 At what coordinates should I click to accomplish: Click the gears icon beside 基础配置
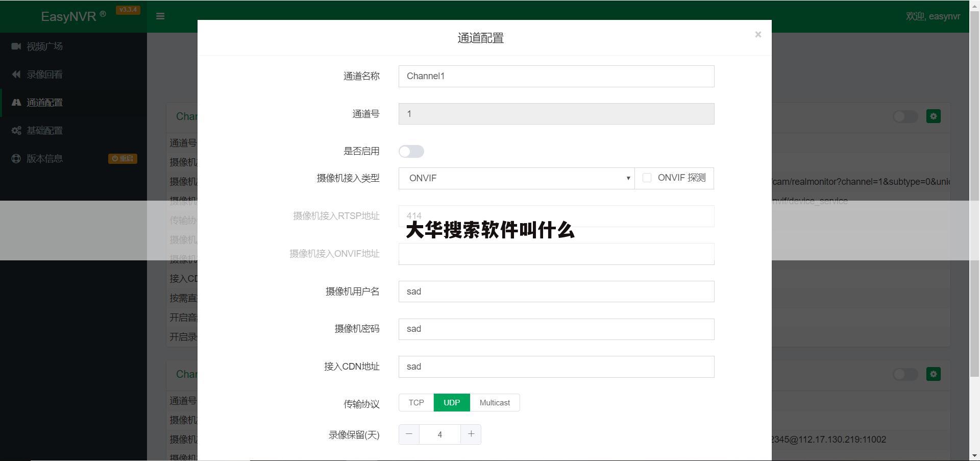click(16, 131)
